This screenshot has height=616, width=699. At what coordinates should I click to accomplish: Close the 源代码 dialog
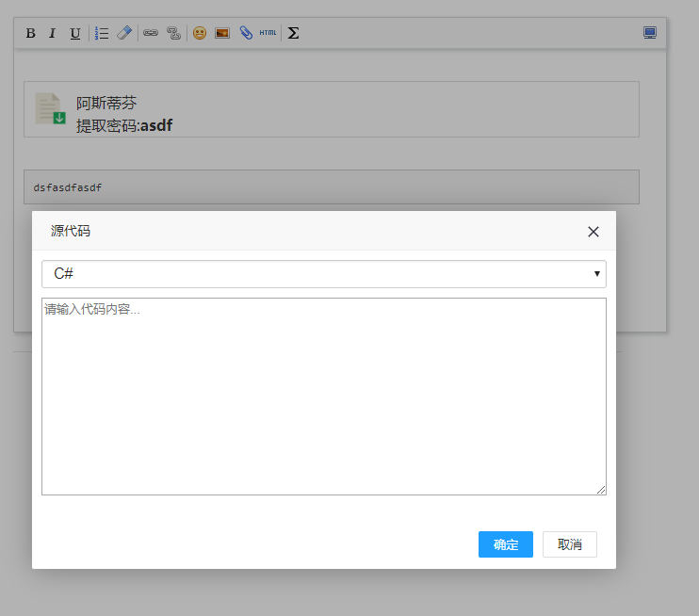[593, 232]
